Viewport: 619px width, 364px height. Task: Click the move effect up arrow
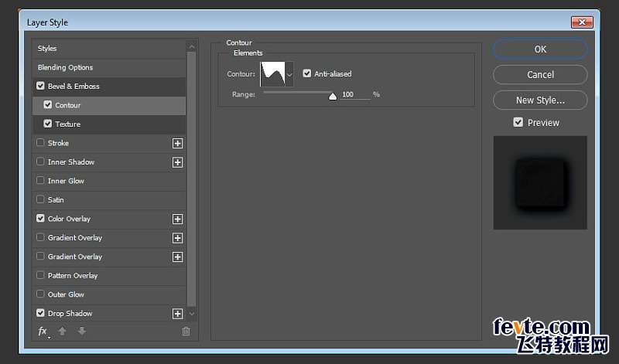(x=63, y=332)
